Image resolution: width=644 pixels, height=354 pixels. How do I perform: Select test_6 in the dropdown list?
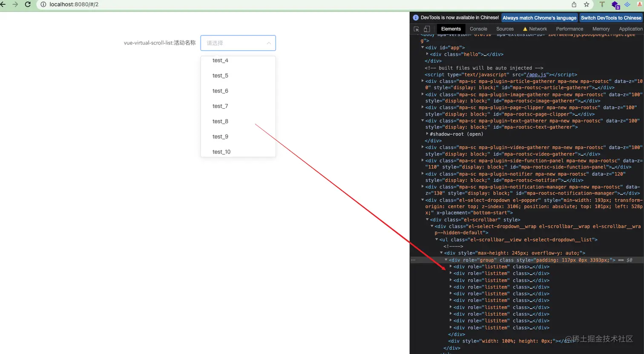238,91
